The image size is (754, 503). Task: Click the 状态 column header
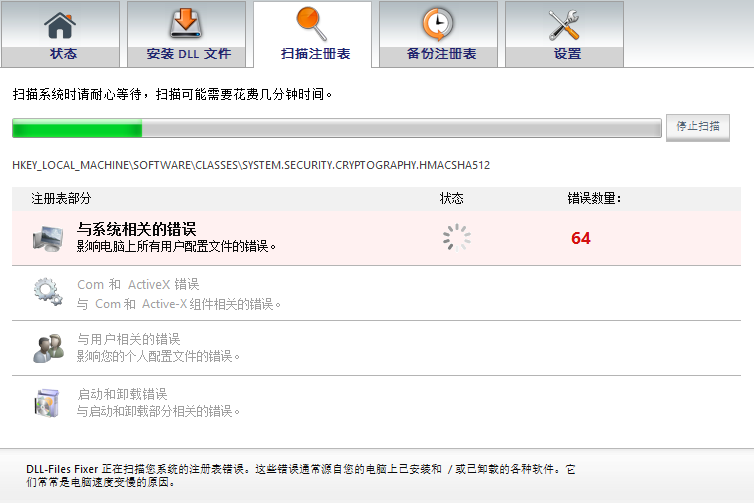[x=452, y=198]
